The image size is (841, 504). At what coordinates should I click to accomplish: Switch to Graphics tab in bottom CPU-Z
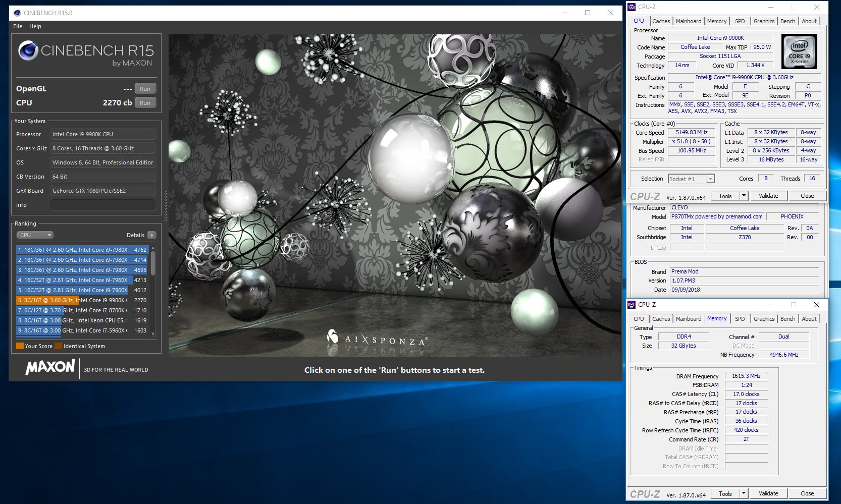pyautogui.click(x=764, y=319)
